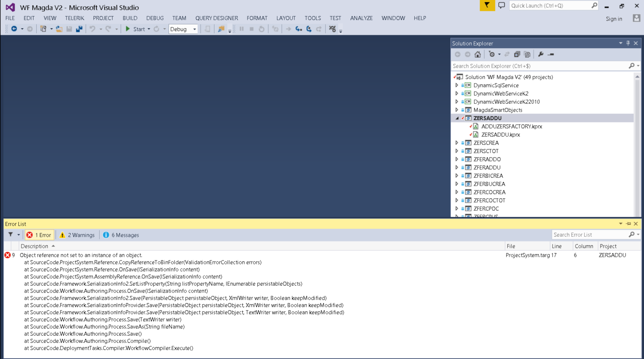Open the Start button dropdown arrow

click(x=149, y=29)
